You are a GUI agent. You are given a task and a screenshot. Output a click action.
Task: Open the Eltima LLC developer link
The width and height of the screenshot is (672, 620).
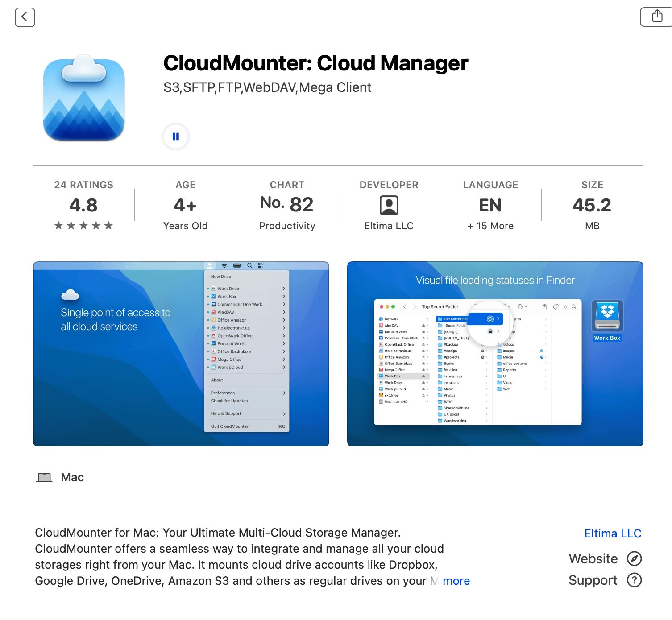pyautogui.click(x=612, y=533)
